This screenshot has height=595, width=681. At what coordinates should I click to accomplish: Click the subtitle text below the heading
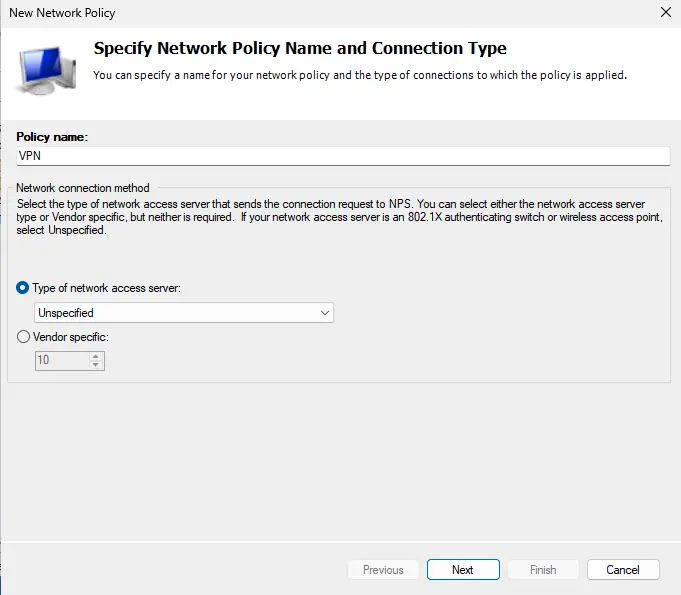[359, 75]
